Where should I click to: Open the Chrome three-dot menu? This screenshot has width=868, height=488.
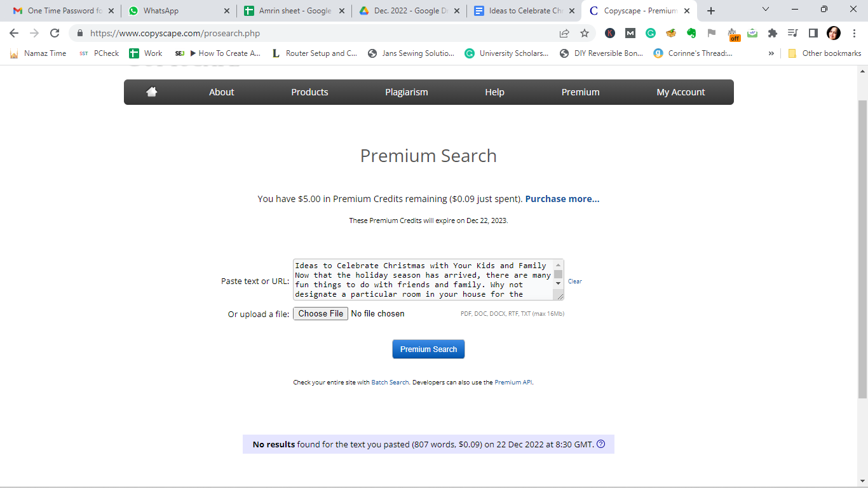(x=854, y=33)
